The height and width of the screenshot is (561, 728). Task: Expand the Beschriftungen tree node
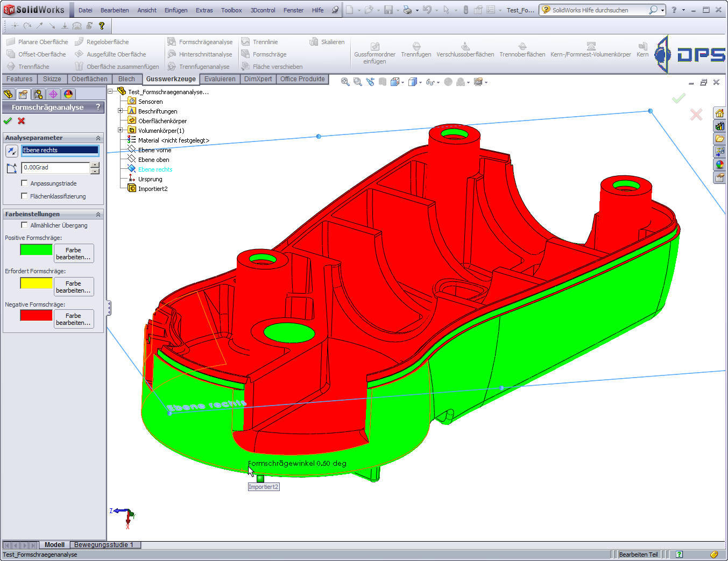(121, 111)
